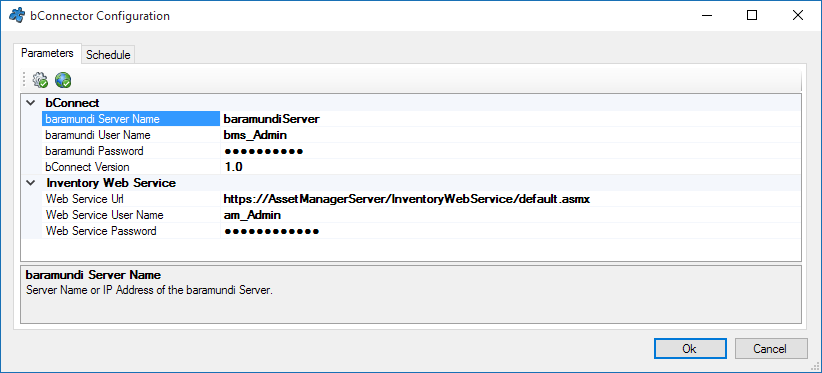Edit the baramundiServer value field
Image resolution: width=822 pixels, height=373 pixels.
pos(511,119)
